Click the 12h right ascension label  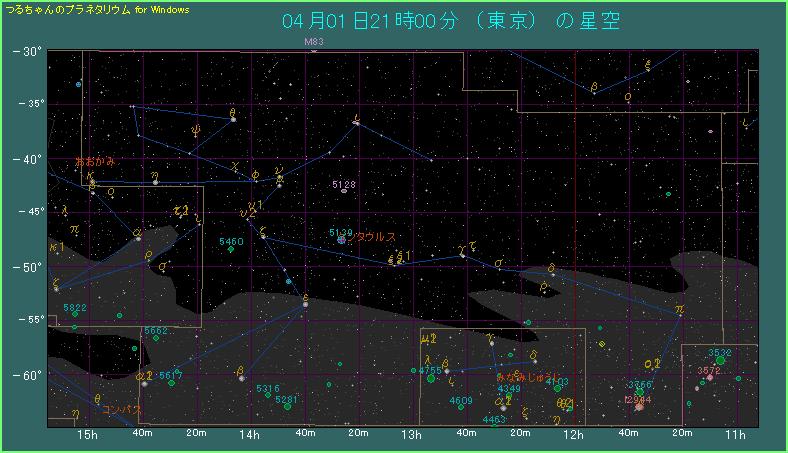573,435
